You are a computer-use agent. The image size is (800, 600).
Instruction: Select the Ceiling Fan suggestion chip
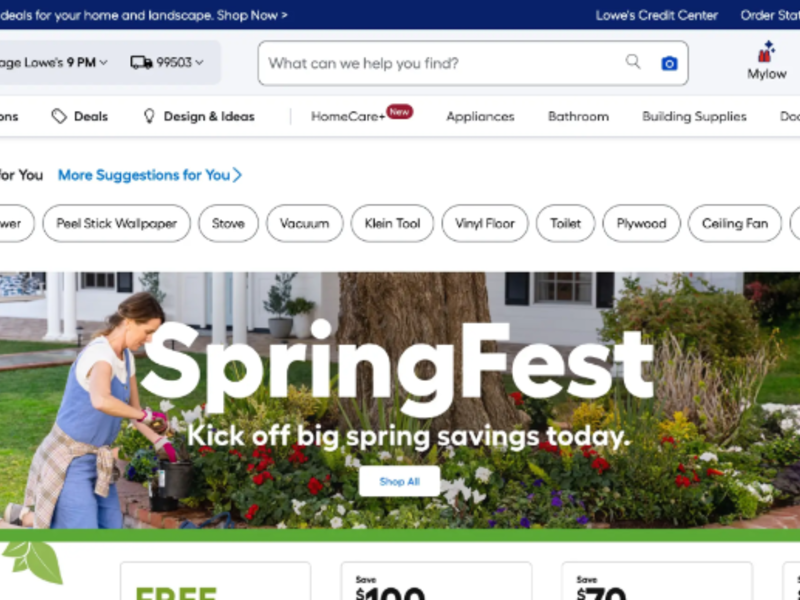pyautogui.click(x=735, y=223)
